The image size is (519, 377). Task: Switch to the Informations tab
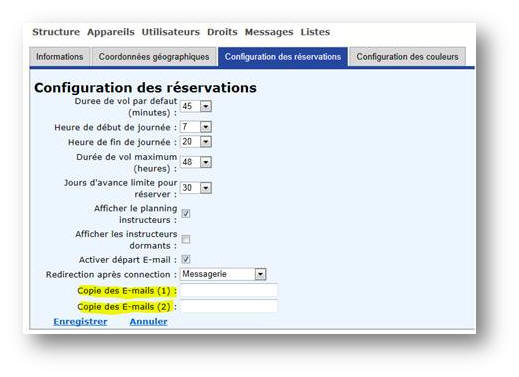point(60,57)
